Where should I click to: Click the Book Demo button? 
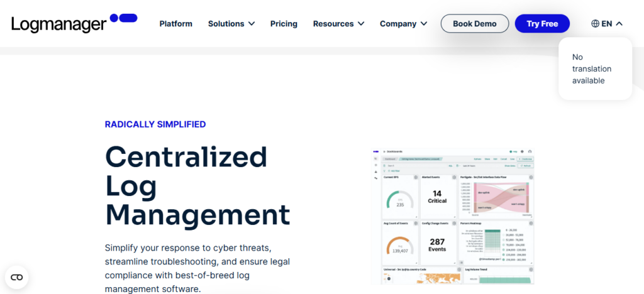475,24
